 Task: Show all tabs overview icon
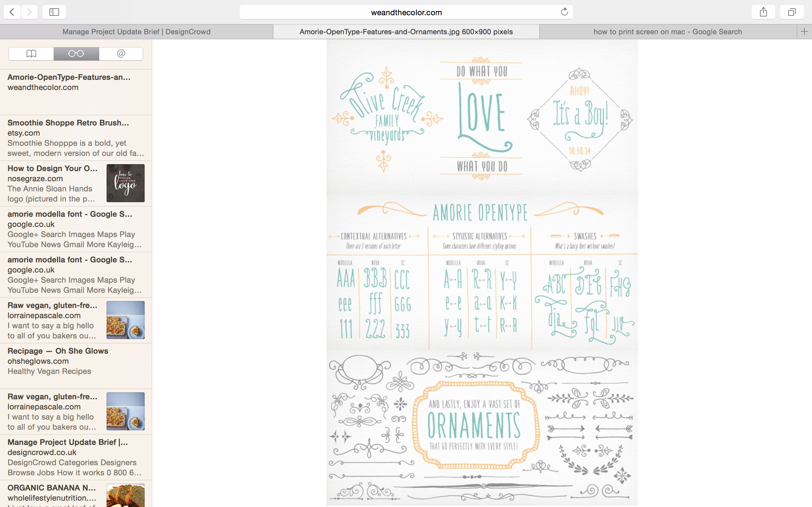coord(791,12)
